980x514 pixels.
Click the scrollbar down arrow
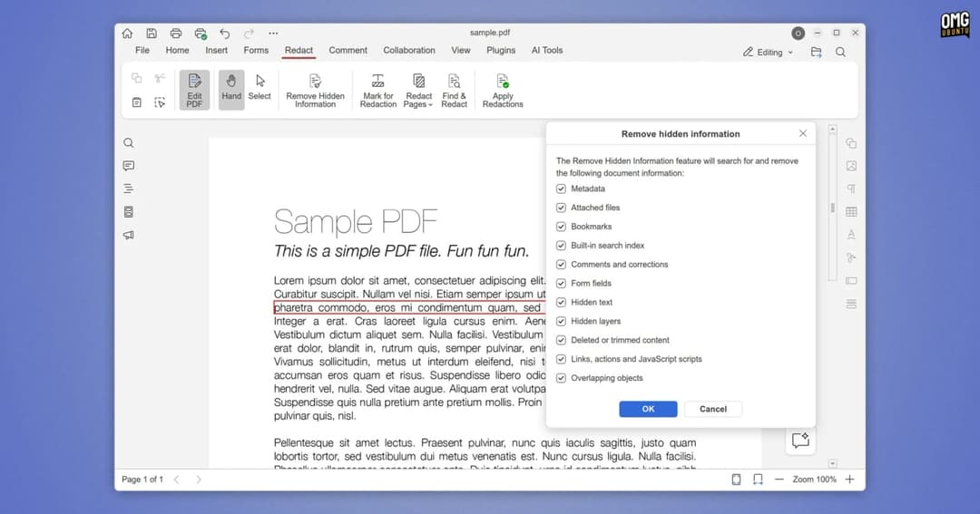[x=832, y=463]
